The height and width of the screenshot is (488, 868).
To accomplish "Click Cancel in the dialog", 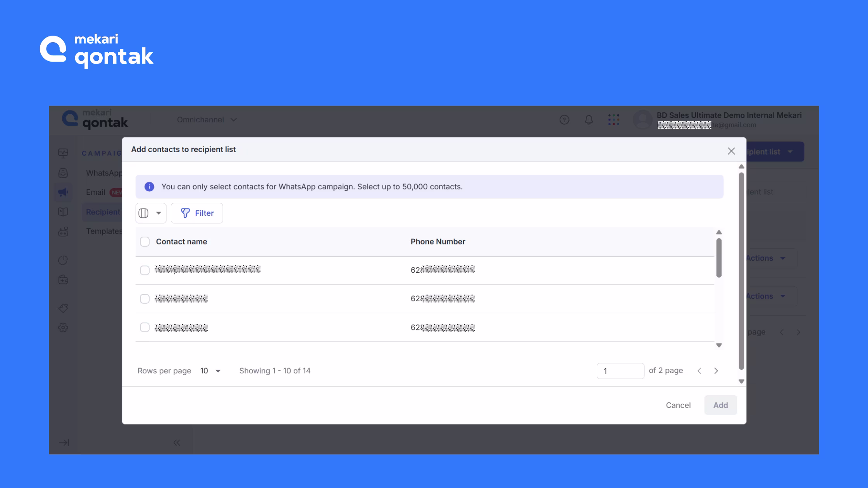I will (x=678, y=405).
